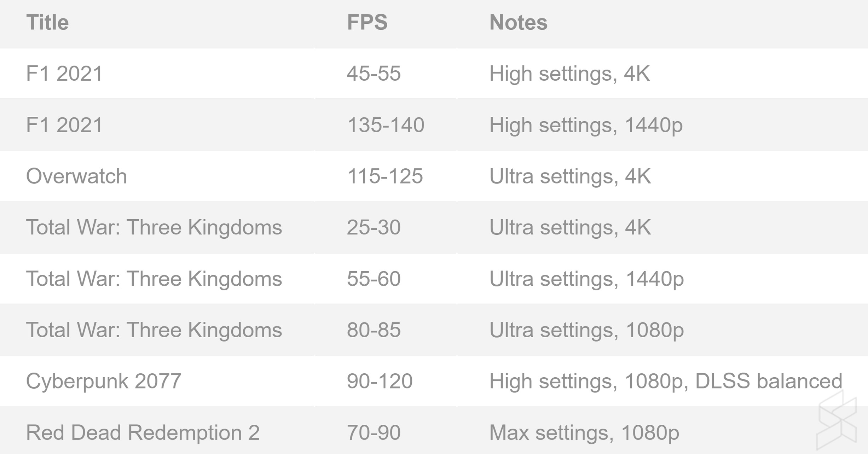Click the Notes column header
Screen dimensions: 868x454
[x=518, y=23]
